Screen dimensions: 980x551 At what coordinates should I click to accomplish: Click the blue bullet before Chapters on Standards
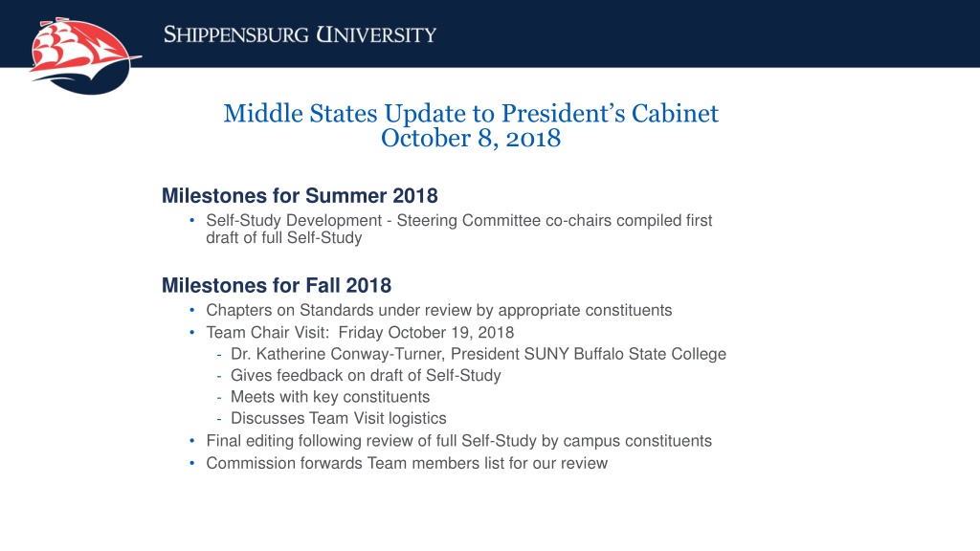(x=191, y=311)
